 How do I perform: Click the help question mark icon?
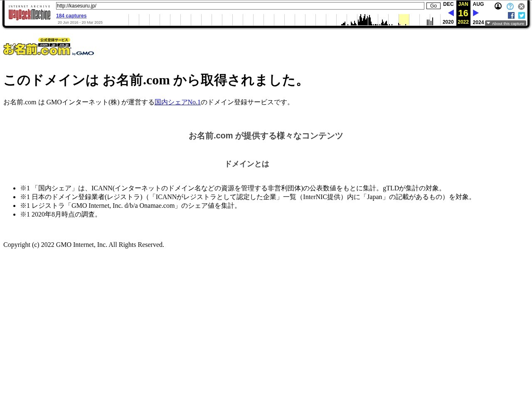point(510,6)
